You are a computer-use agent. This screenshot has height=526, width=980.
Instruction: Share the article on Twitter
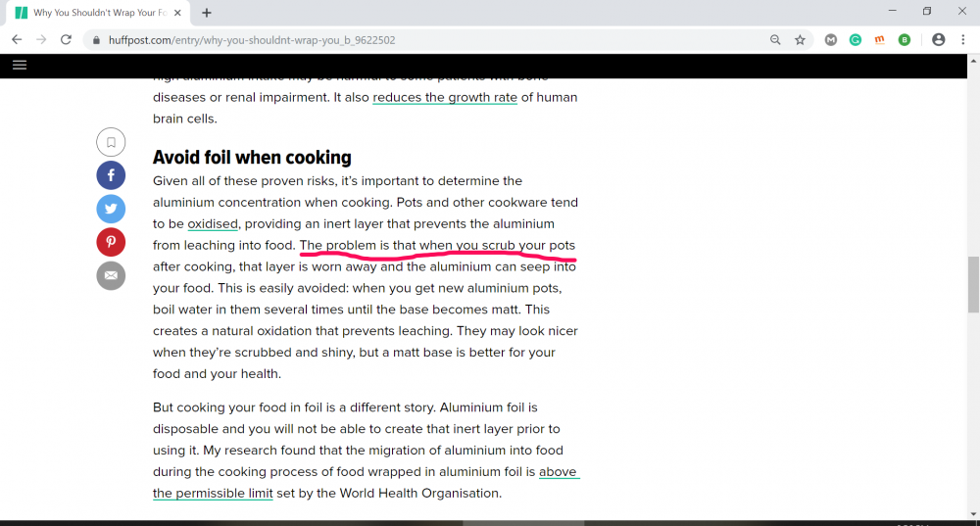[x=111, y=209]
